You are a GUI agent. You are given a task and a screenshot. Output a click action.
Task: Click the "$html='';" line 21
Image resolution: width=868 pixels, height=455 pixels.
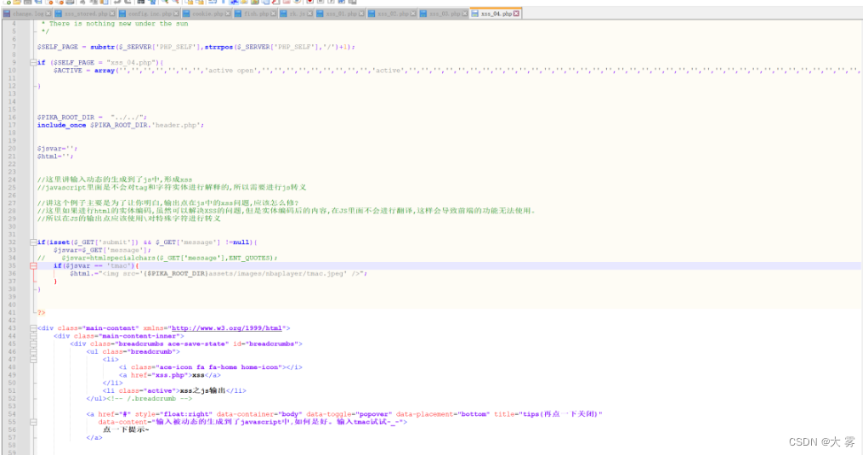coord(54,156)
